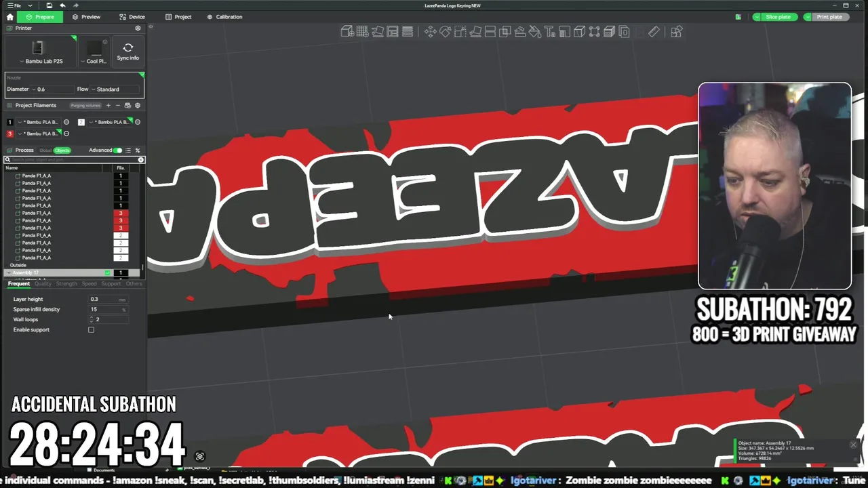Open the File menu dropdown arrow
The width and height of the screenshot is (868, 488).
coord(30,5)
